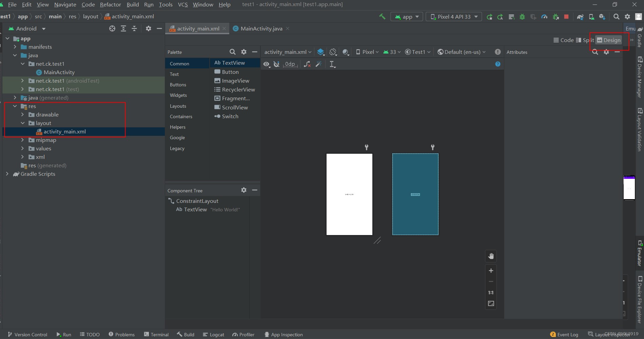644x339 pixels.
Task: Toggle View Options eye icon
Action: pos(267,64)
